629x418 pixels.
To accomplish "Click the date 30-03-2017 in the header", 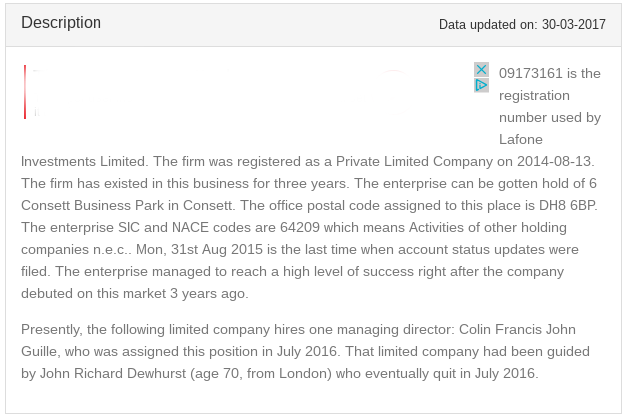I will (x=573, y=24).
